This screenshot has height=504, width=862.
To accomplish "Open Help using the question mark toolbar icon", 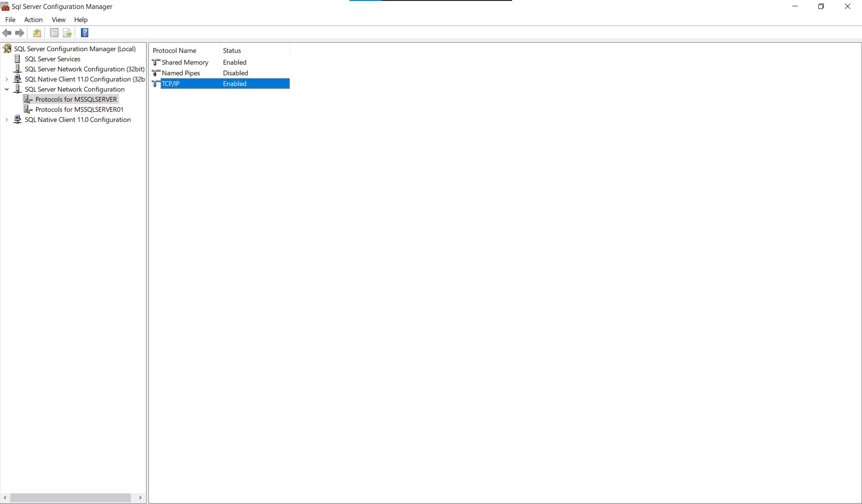I will (x=84, y=33).
